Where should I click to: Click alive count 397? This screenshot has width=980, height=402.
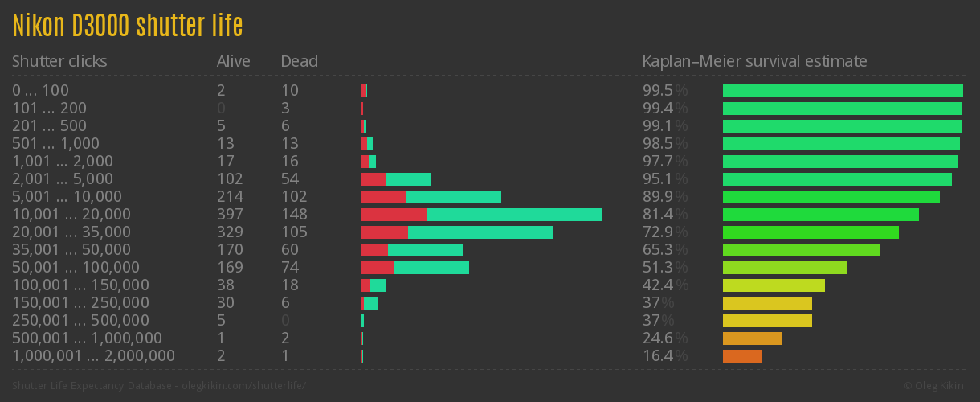click(229, 215)
